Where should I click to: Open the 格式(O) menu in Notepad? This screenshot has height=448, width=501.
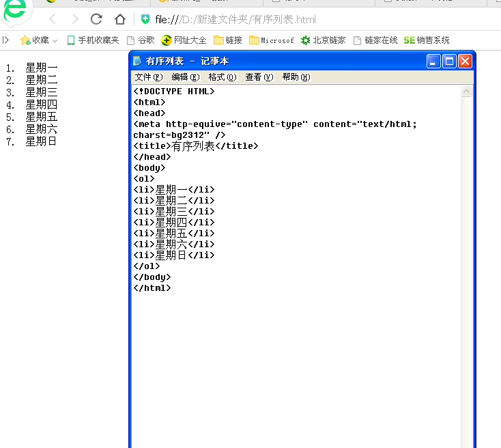pyautogui.click(x=223, y=77)
